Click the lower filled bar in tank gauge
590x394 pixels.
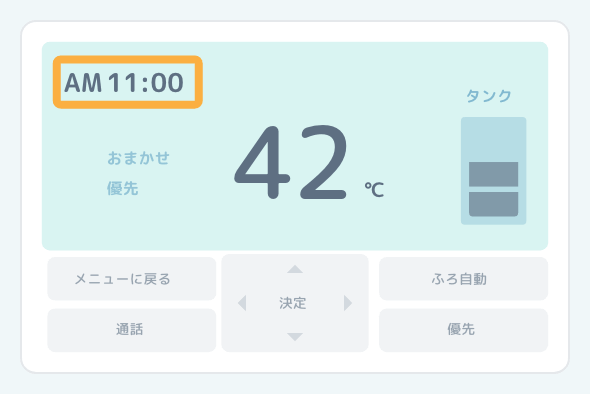(x=493, y=204)
